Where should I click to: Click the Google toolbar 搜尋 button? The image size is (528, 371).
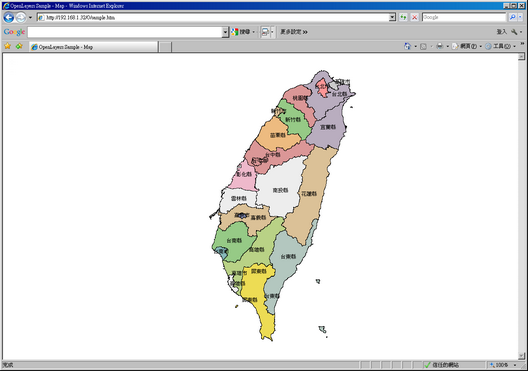[x=241, y=32]
